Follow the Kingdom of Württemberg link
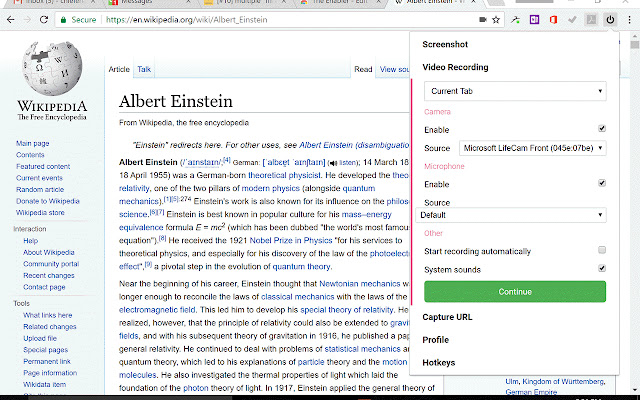The image size is (640, 400). [563, 382]
